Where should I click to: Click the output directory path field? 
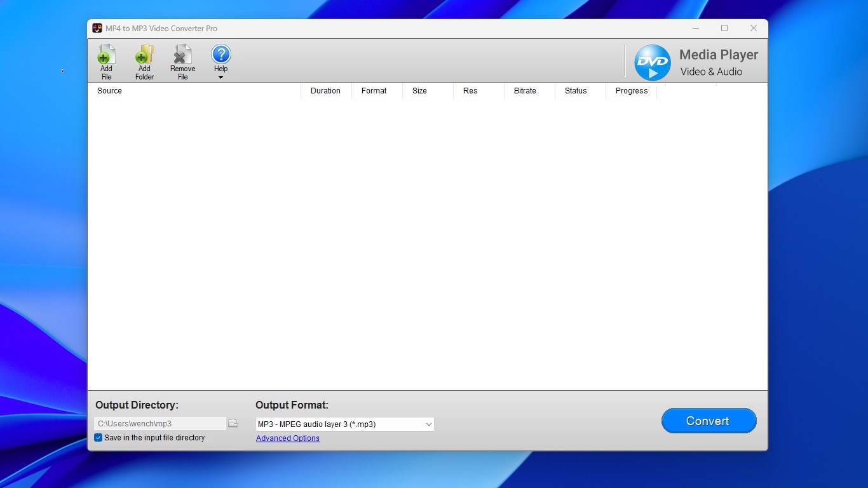[x=160, y=424]
